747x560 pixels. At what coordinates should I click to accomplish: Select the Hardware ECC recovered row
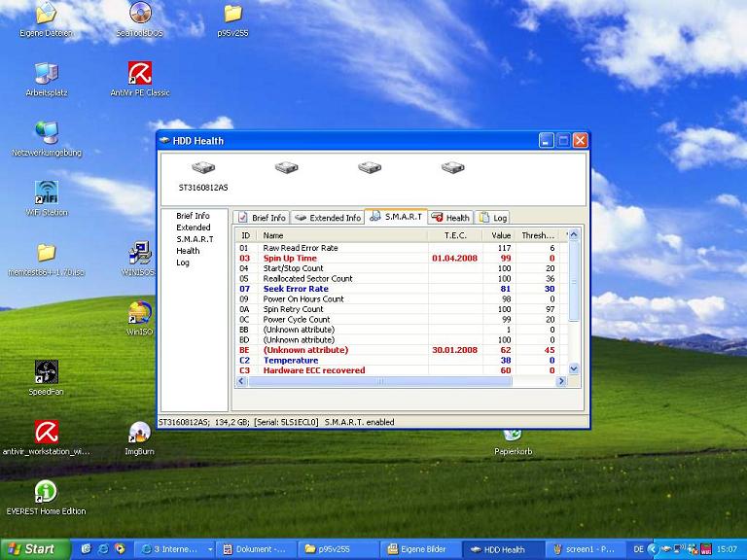[402, 370]
